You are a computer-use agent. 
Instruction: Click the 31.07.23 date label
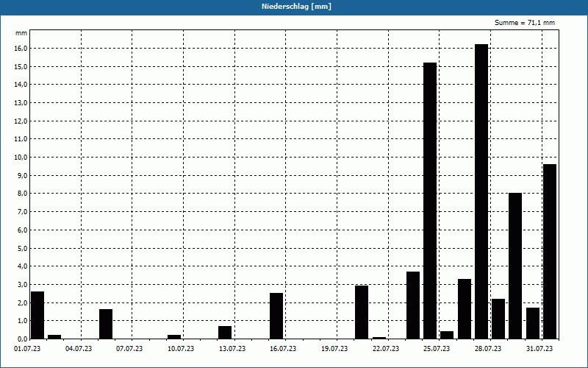click(x=539, y=349)
